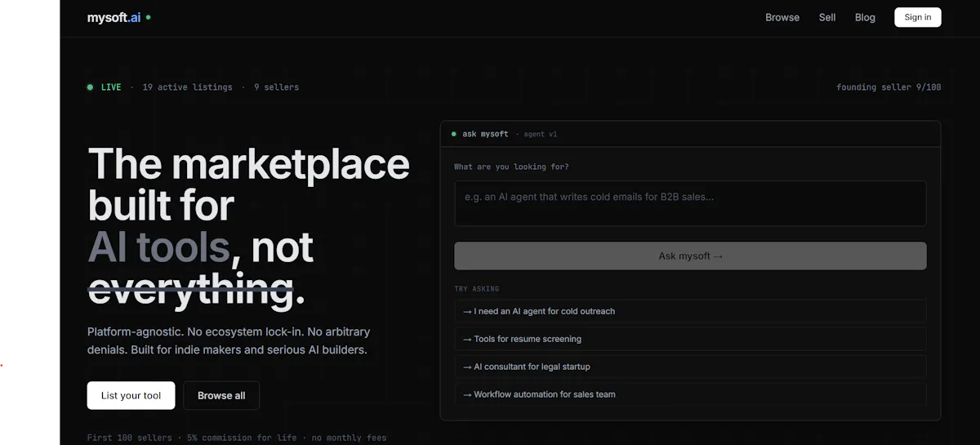The height and width of the screenshot is (445, 980).
Task: Open the Blog link
Action: 865,17
